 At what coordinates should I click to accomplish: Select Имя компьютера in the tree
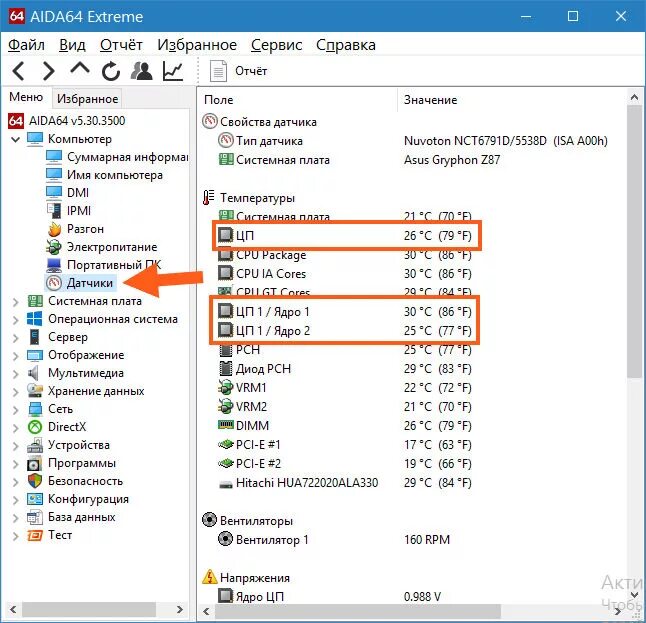pyautogui.click(x=115, y=175)
